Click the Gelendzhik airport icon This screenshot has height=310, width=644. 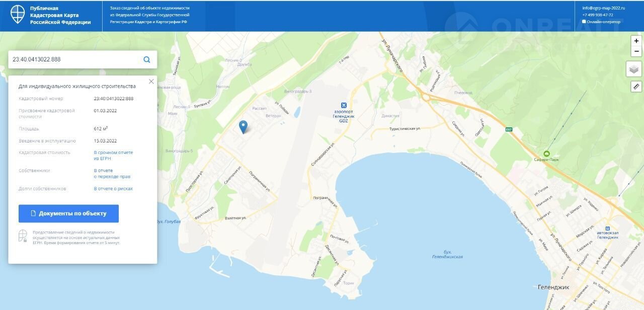[344, 105]
